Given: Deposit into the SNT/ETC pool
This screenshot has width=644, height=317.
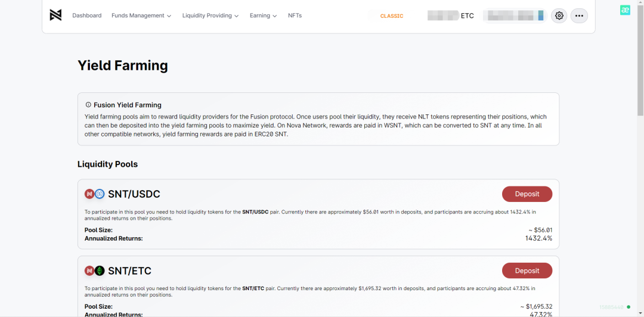Looking at the screenshot, I should [x=527, y=271].
